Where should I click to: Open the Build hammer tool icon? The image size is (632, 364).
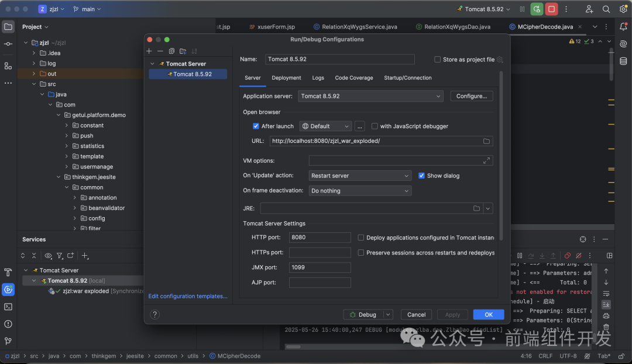pos(8,273)
